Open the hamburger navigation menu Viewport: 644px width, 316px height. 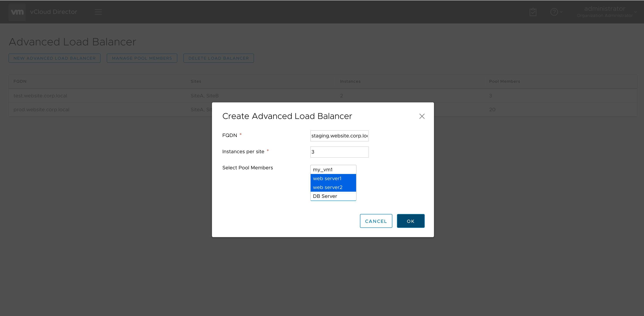98,12
